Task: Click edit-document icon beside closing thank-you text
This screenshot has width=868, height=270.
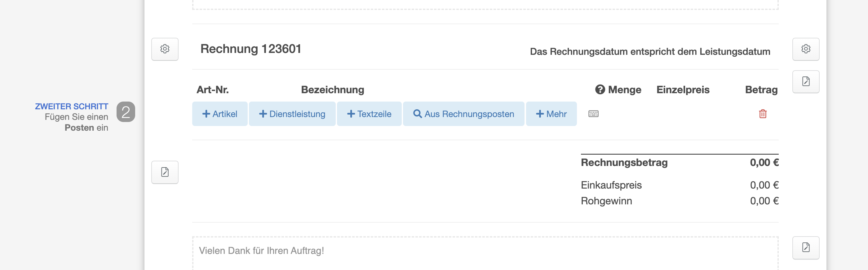Action: click(806, 248)
